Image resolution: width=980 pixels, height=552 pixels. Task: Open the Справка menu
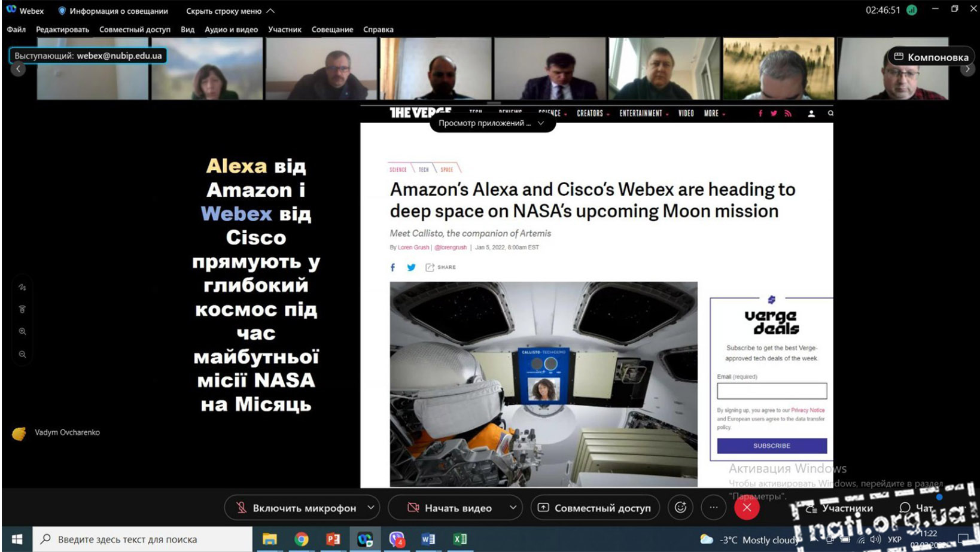(378, 29)
